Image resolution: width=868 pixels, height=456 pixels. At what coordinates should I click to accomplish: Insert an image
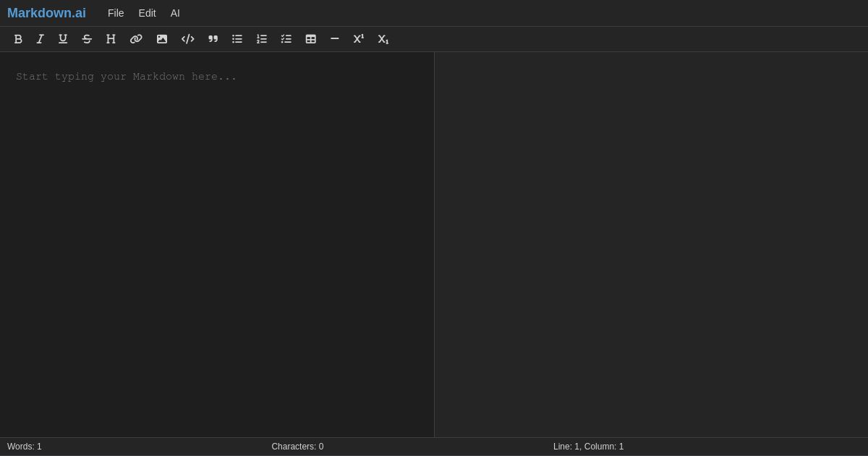click(x=162, y=39)
